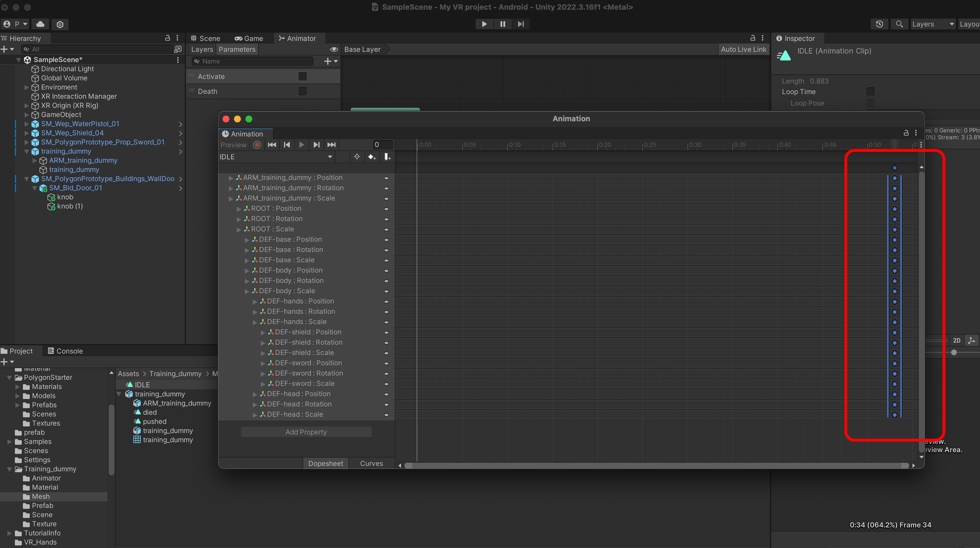Click undo history icon in top toolbar
The height and width of the screenshot is (548, 980).
click(x=880, y=24)
